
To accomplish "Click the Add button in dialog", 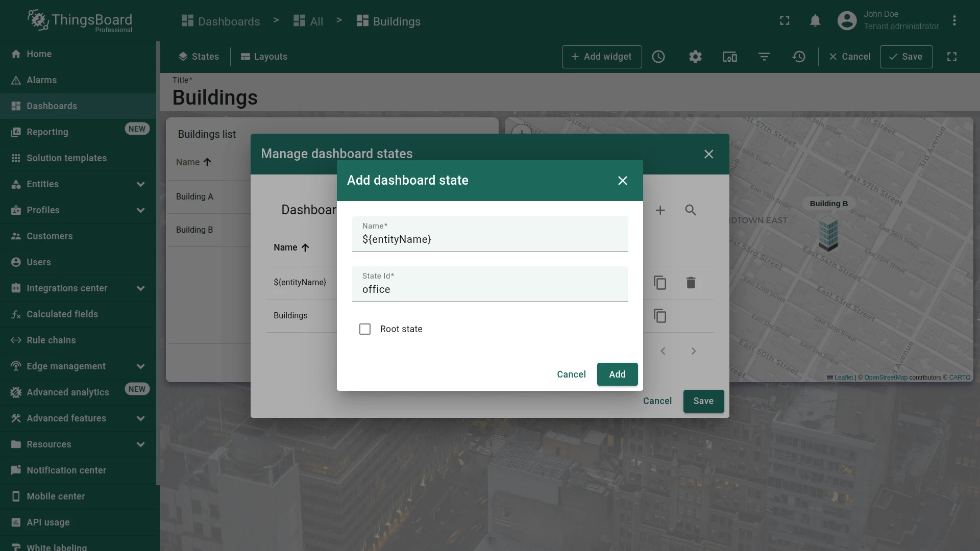I will [x=617, y=374].
